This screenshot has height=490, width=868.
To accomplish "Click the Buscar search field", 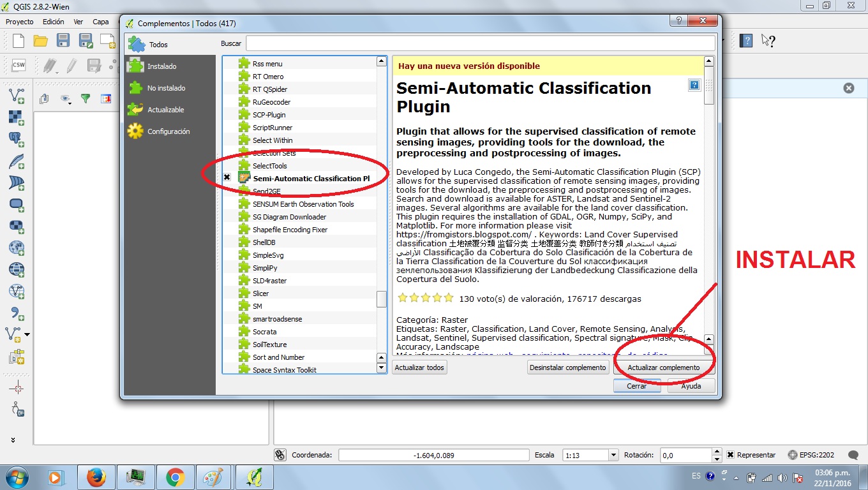I will [481, 43].
